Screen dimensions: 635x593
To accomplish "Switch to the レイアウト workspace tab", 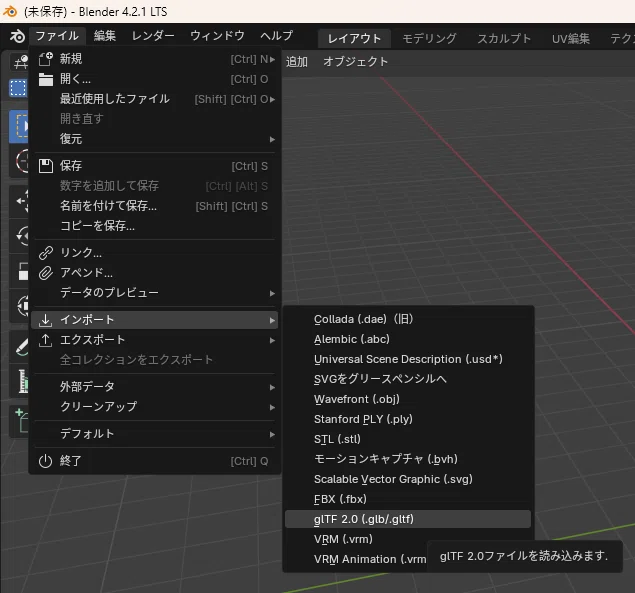I will [x=354, y=38].
